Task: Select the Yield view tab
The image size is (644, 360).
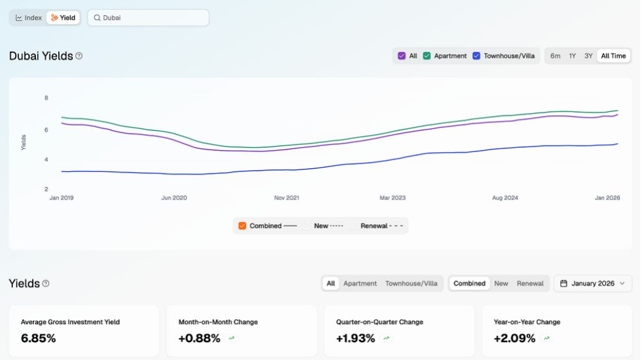Action: pyautogui.click(x=63, y=18)
